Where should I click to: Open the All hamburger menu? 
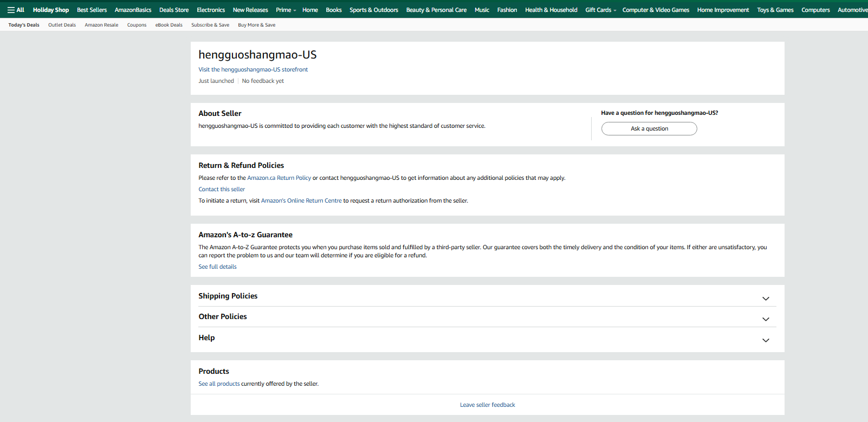(16, 10)
